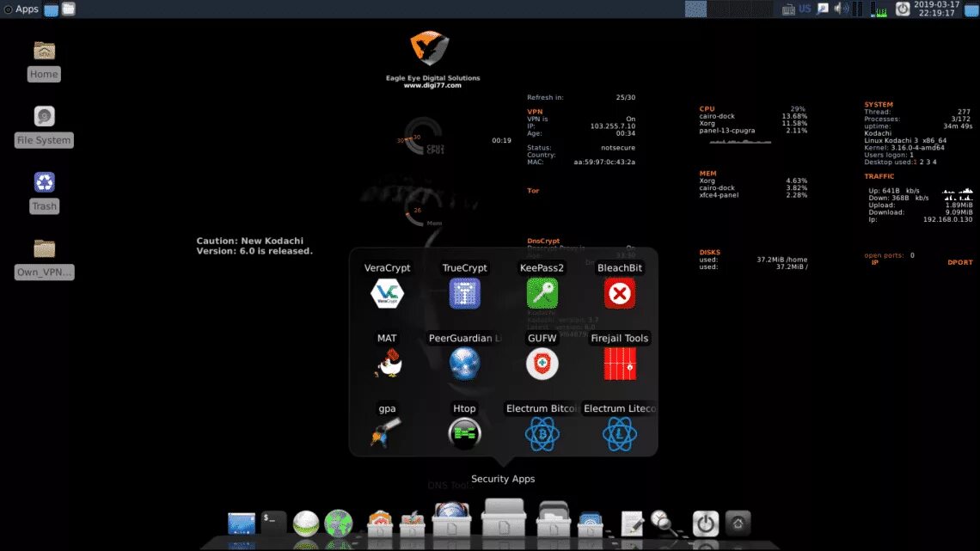Click the 'Caution: New Kodachi' notice
The width and height of the screenshot is (980, 551).
point(254,246)
